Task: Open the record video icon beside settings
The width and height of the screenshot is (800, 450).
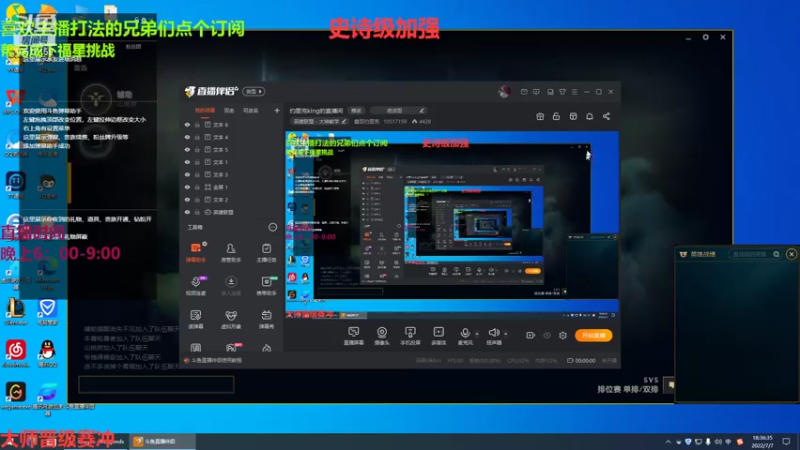Action: [x=531, y=335]
